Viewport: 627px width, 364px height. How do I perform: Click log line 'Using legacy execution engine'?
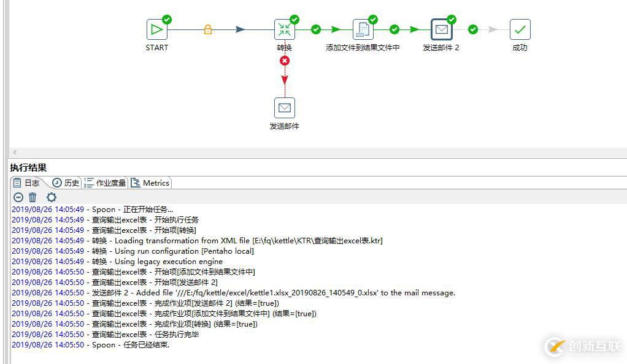tap(117, 261)
